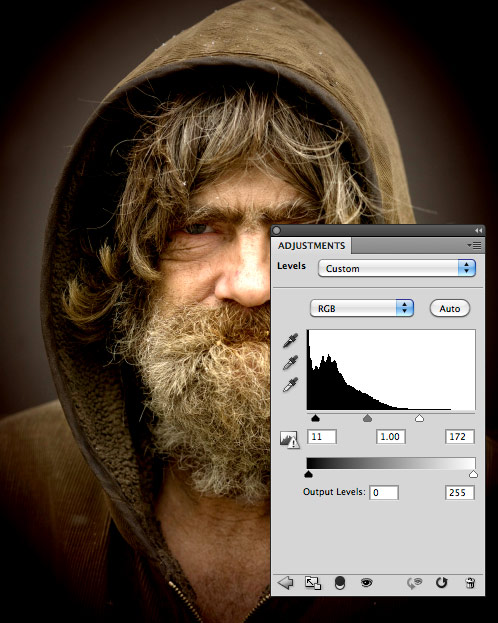Reset adjustment to defaults icon
498x623 pixels.
point(442,582)
